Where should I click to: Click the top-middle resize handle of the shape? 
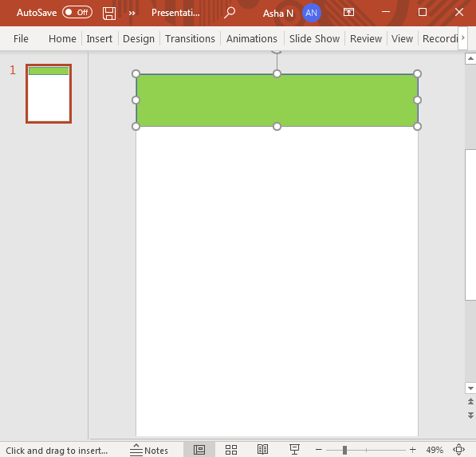277,74
